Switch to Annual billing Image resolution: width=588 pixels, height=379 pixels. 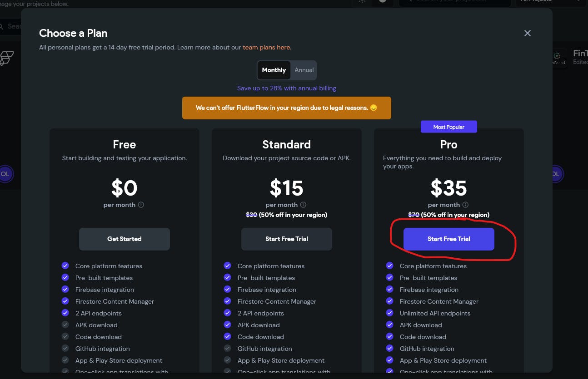coord(304,70)
